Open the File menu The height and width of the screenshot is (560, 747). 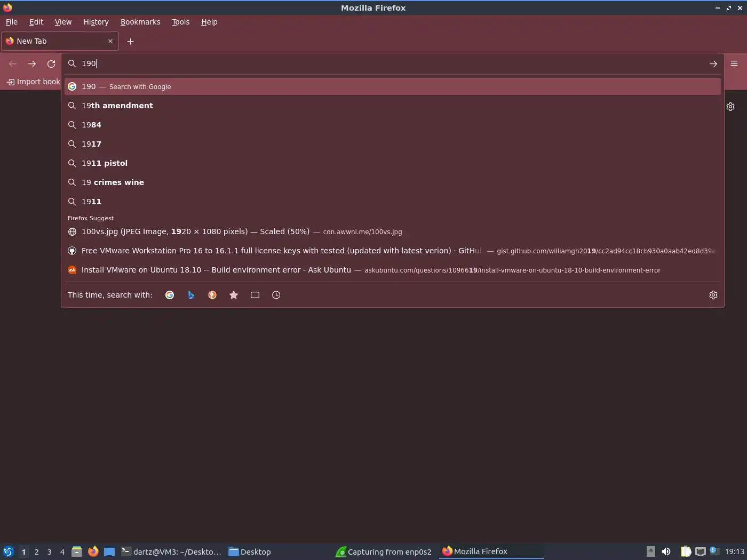coord(12,22)
